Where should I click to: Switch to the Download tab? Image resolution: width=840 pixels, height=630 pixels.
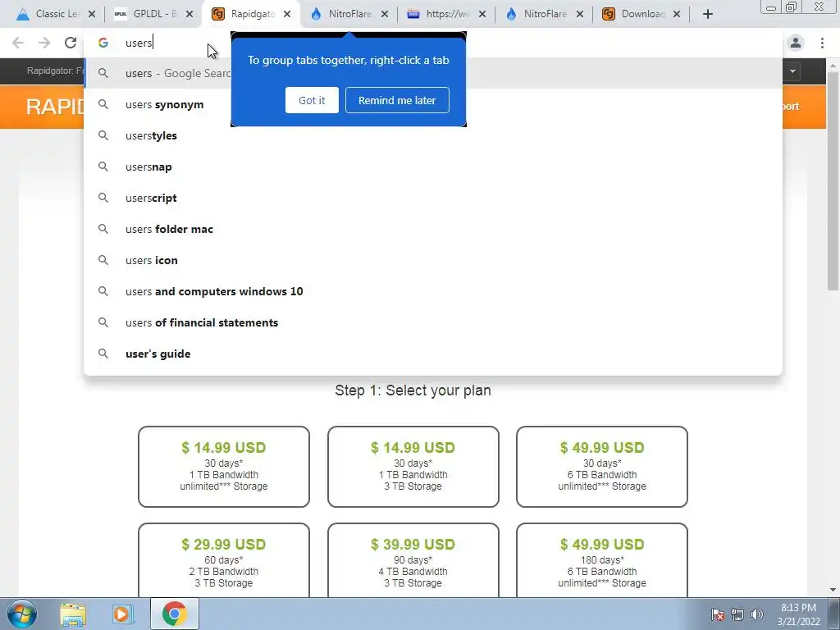pos(641,14)
